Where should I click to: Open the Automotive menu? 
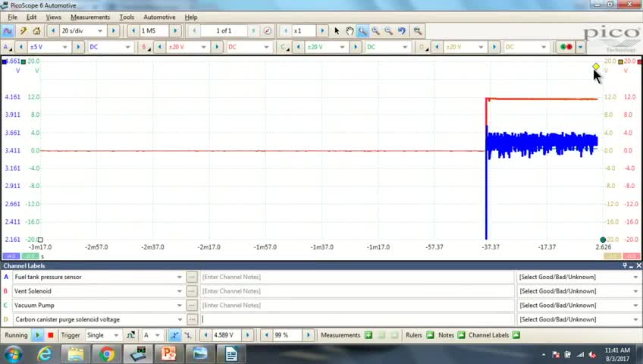coord(159,17)
